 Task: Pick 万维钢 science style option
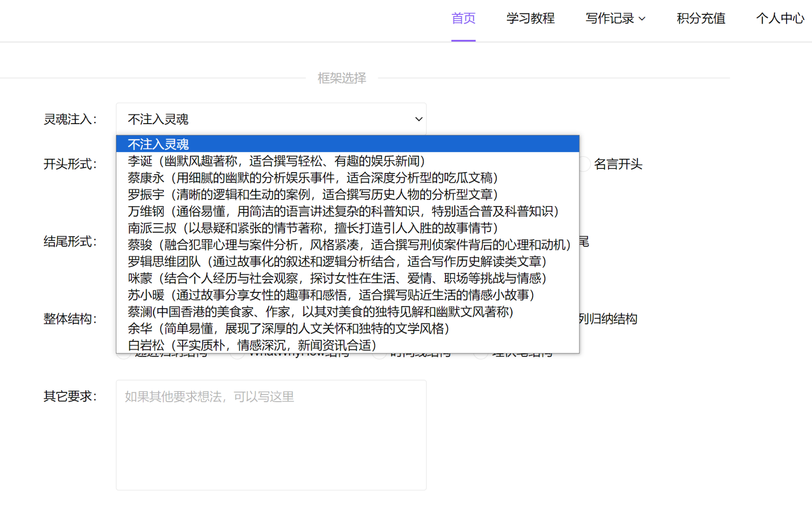pyautogui.click(x=343, y=211)
